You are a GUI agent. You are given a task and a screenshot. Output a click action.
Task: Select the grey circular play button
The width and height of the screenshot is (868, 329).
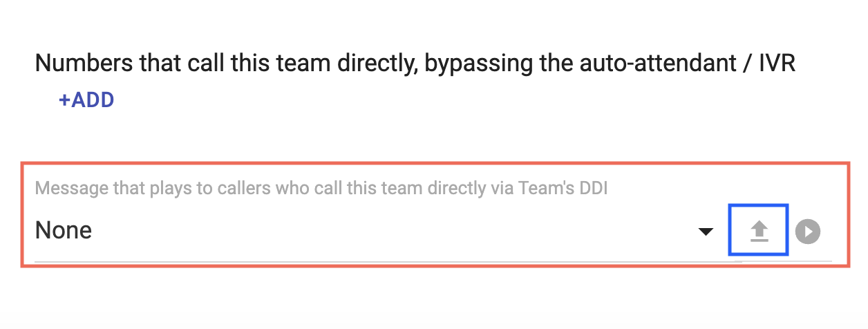[808, 231]
